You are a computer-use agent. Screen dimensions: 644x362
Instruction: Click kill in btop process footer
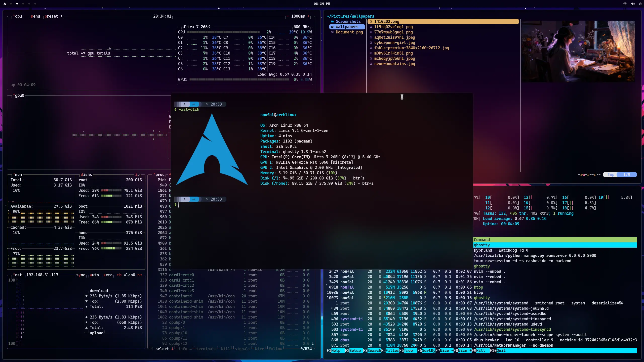[x=225, y=349]
